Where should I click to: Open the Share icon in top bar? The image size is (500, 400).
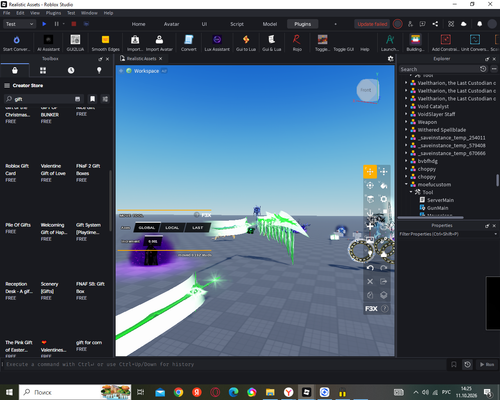click(435, 24)
